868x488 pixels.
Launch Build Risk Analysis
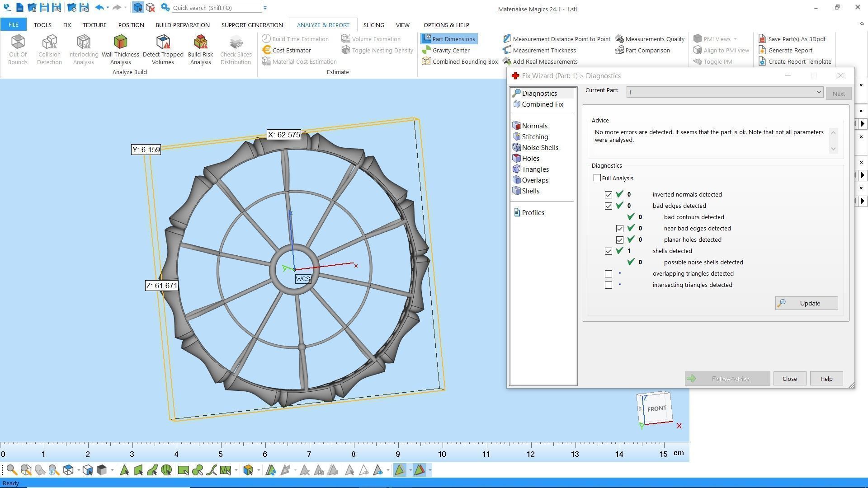pos(200,50)
